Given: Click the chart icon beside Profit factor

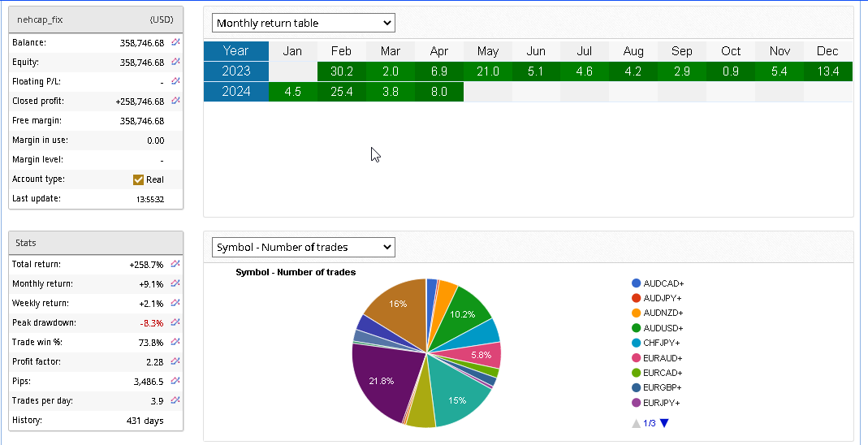Looking at the screenshot, I should [x=175, y=361].
